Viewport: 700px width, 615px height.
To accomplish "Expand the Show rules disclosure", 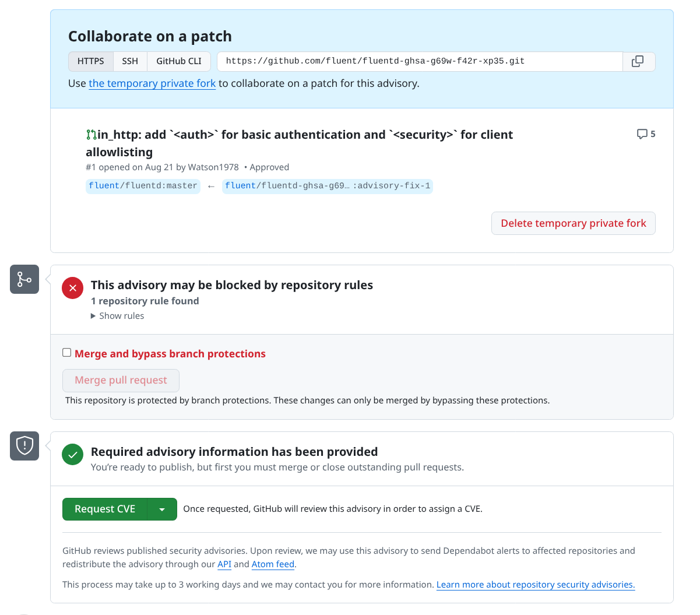I will pos(118,316).
